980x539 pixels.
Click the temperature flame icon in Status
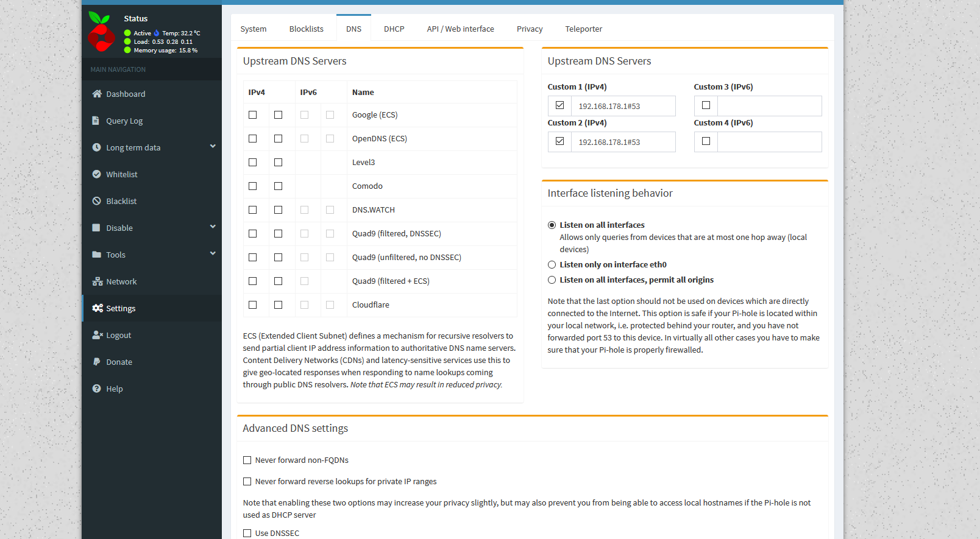tap(157, 33)
